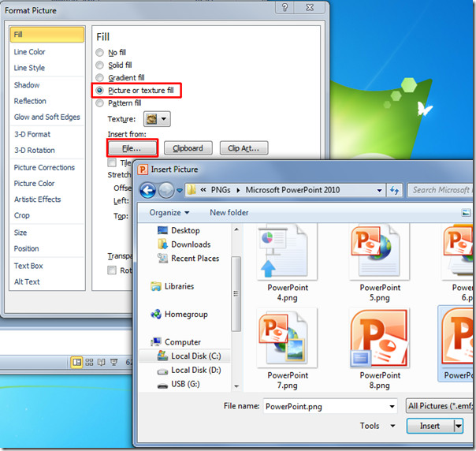Open the 3-D Format tab

pyautogui.click(x=32, y=134)
